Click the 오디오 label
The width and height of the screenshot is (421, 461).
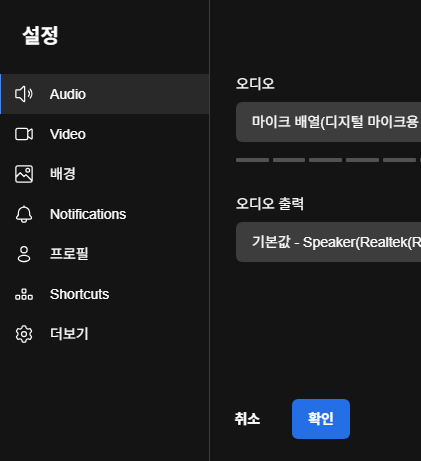click(255, 83)
